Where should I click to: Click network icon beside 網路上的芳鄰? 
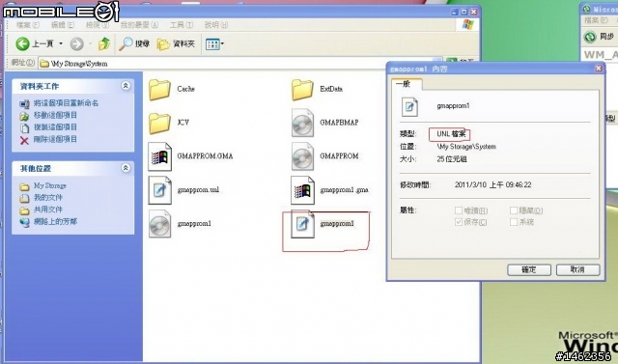click(x=24, y=222)
